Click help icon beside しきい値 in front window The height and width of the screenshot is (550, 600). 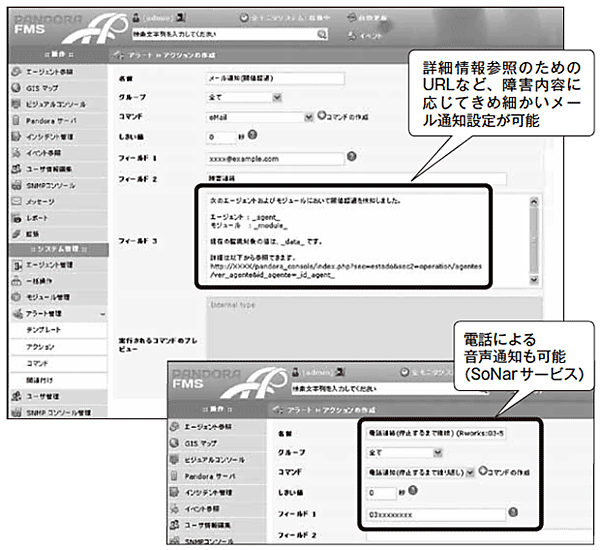click(x=412, y=490)
